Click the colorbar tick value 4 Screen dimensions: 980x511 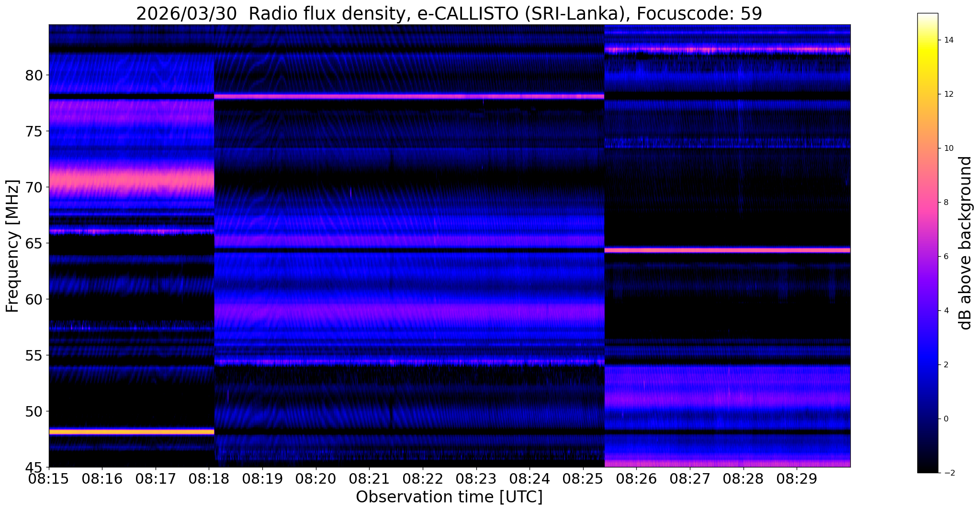pos(945,311)
